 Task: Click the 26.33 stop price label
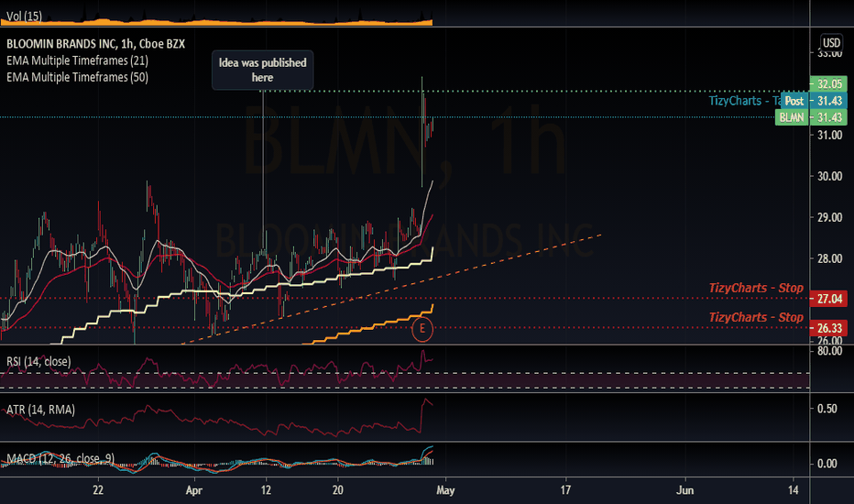[x=828, y=328]
